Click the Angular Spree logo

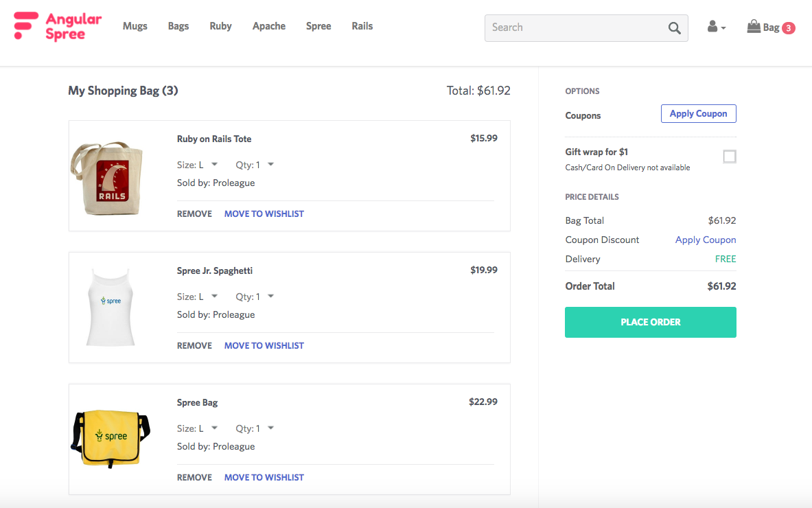58,26
